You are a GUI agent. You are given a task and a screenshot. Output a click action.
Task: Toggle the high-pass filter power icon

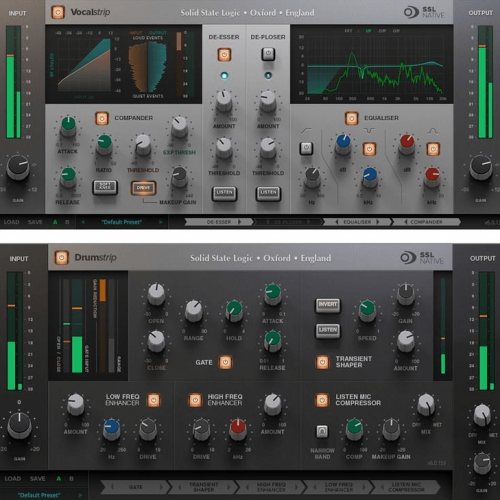tap(306, 148)
